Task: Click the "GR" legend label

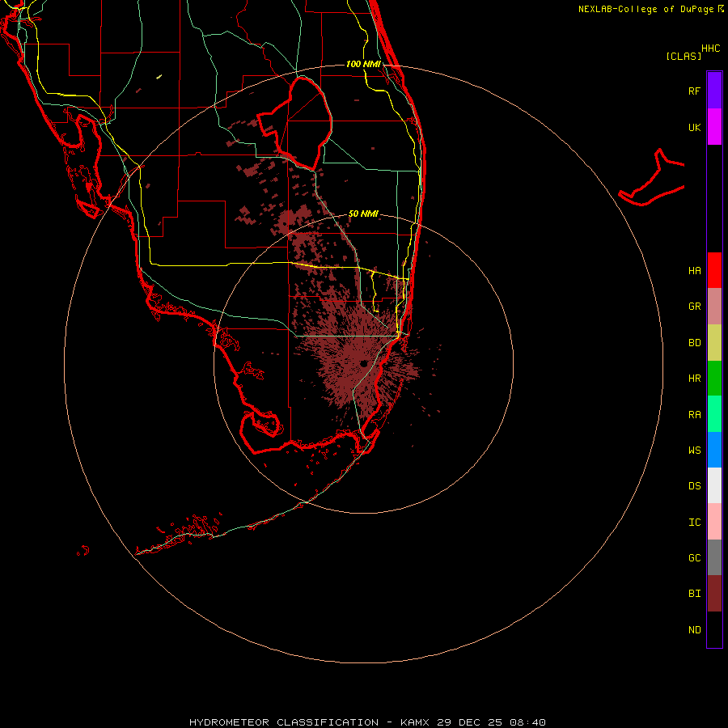Action: pos(694,307)
